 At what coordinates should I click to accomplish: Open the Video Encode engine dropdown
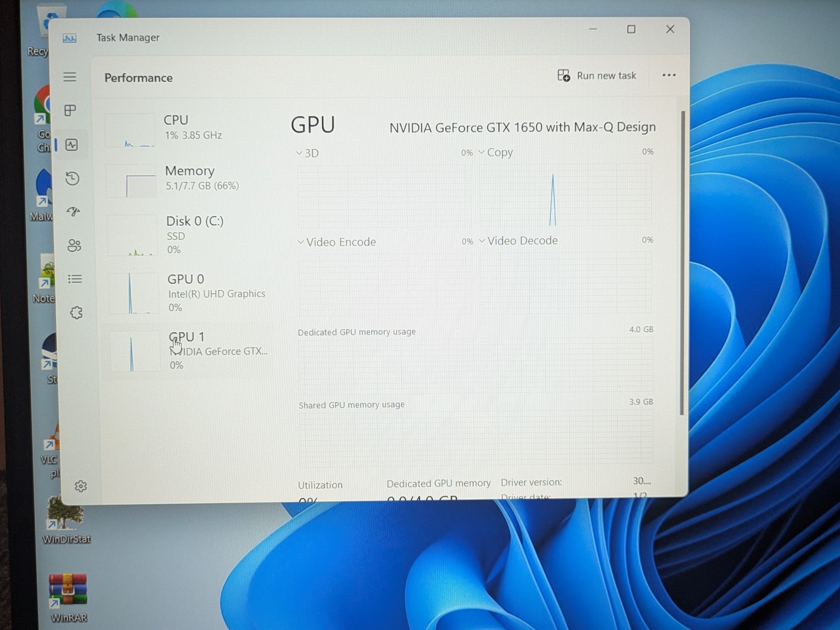336,242
